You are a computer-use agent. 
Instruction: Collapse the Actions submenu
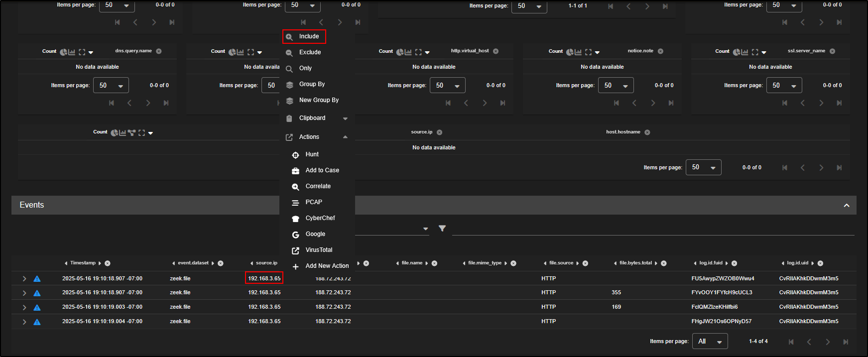[345, 137]
